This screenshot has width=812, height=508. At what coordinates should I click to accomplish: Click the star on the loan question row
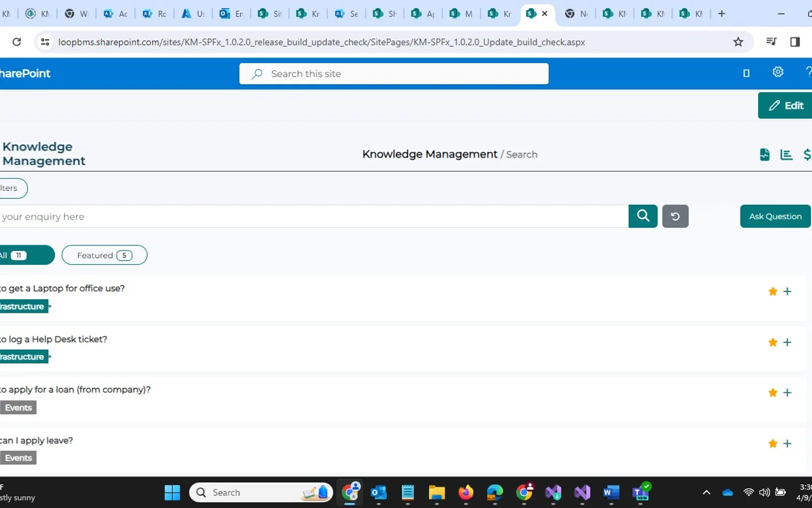[772, 392]
